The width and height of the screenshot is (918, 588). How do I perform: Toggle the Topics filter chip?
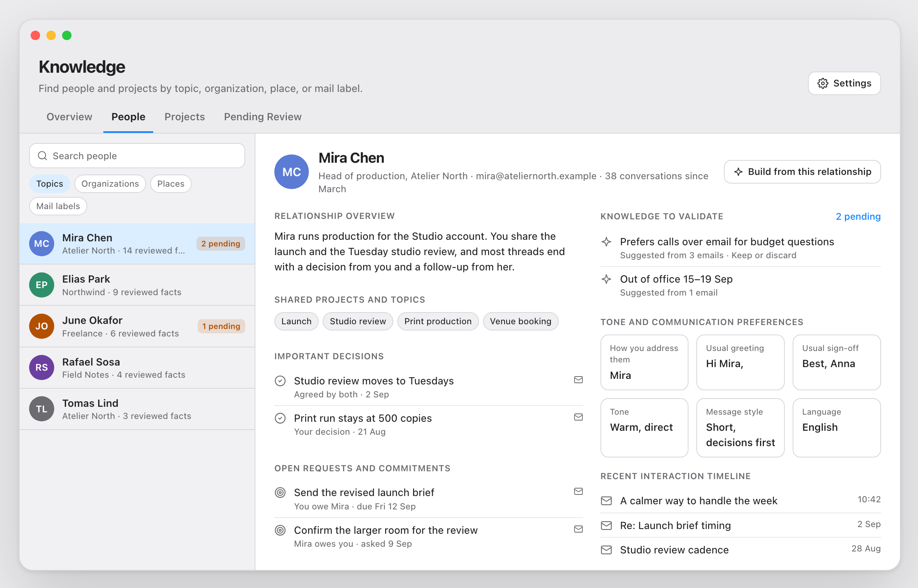(50, 184)
